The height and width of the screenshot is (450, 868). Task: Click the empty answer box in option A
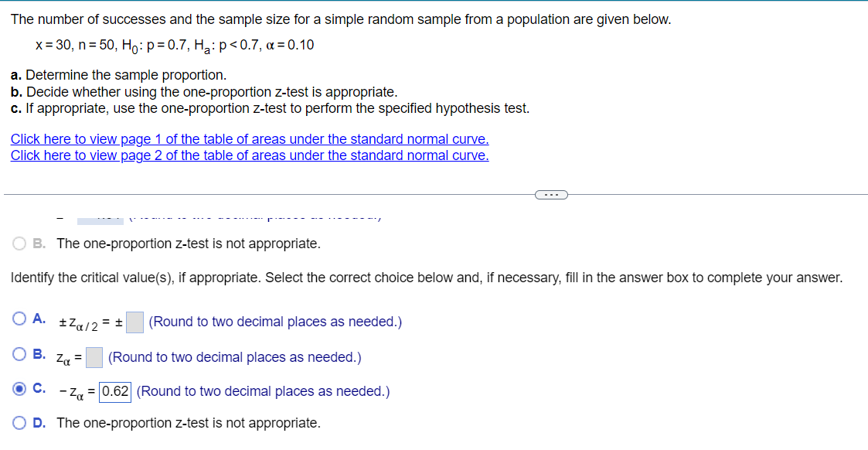point(134,322)
